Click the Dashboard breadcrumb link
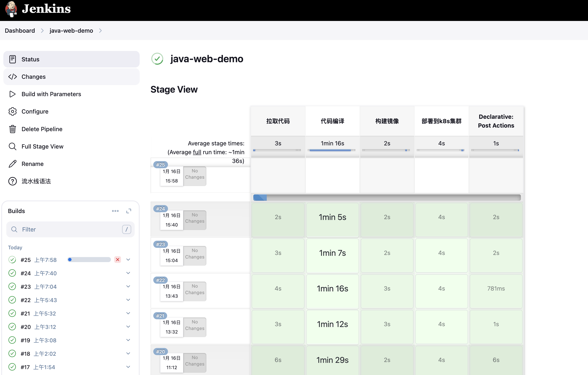 click(x=20, y=31)
